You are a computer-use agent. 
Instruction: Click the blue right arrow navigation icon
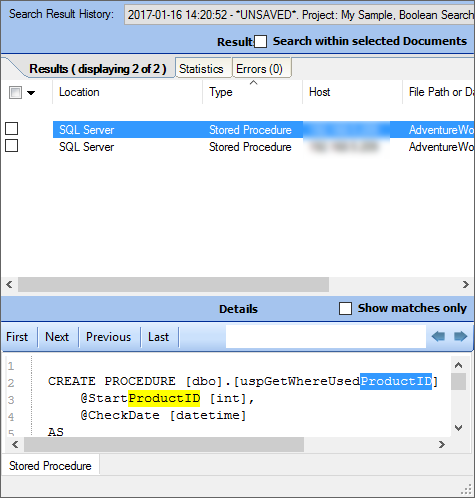(x=461, y=336)
